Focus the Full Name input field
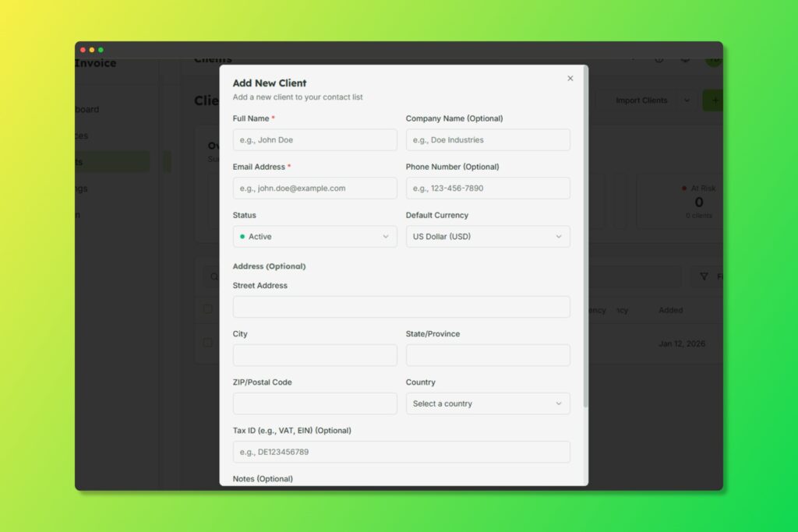Viewport: 798px width, 532px height. pos(315,140)
